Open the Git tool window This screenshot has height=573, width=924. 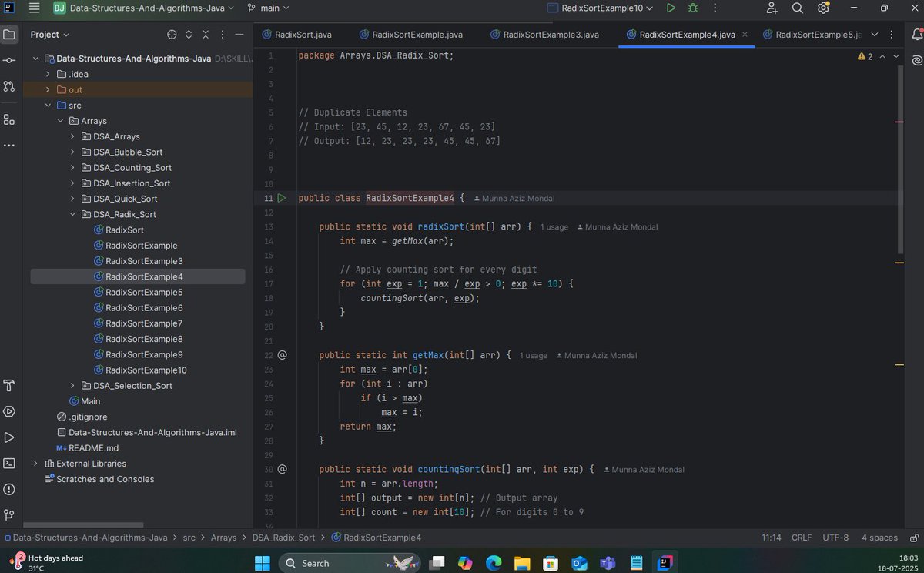(9, 514)
